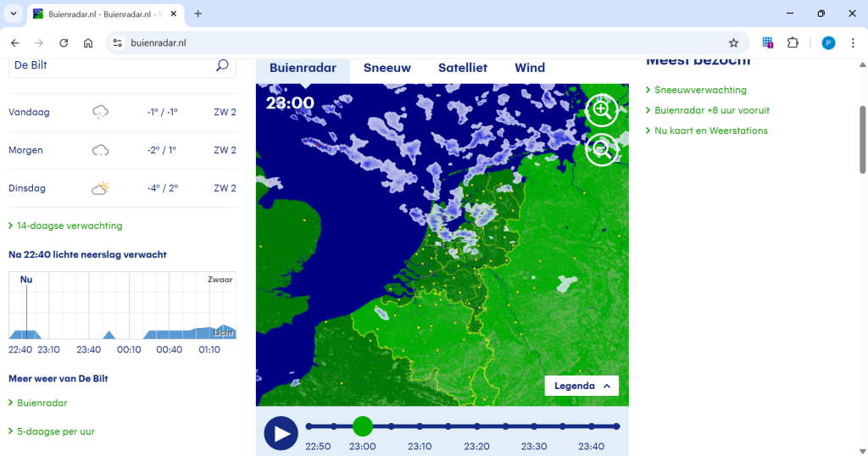868x456 pixels.
Task: Click the browser forward arrow
Action: (x=39, y=42)
